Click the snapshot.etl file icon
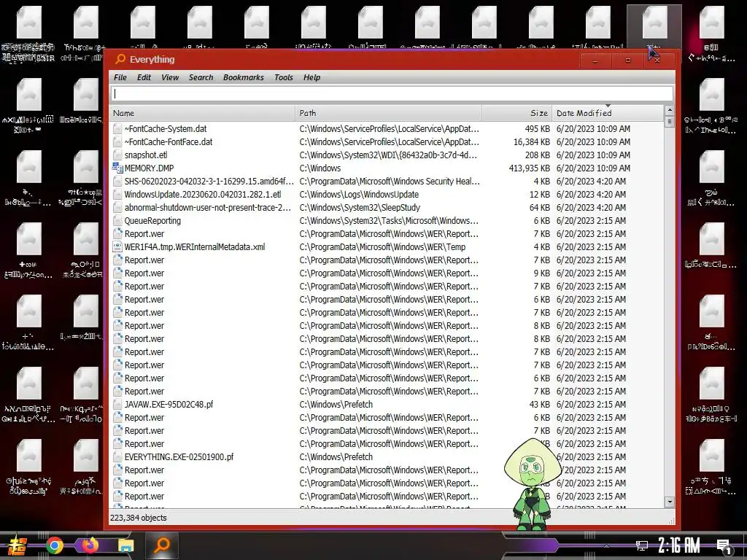 117,155
